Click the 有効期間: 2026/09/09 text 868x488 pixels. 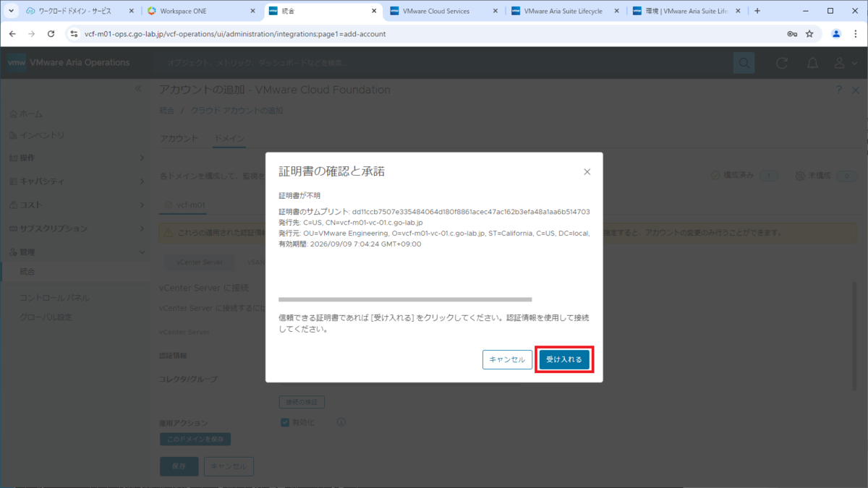[350, 244]
